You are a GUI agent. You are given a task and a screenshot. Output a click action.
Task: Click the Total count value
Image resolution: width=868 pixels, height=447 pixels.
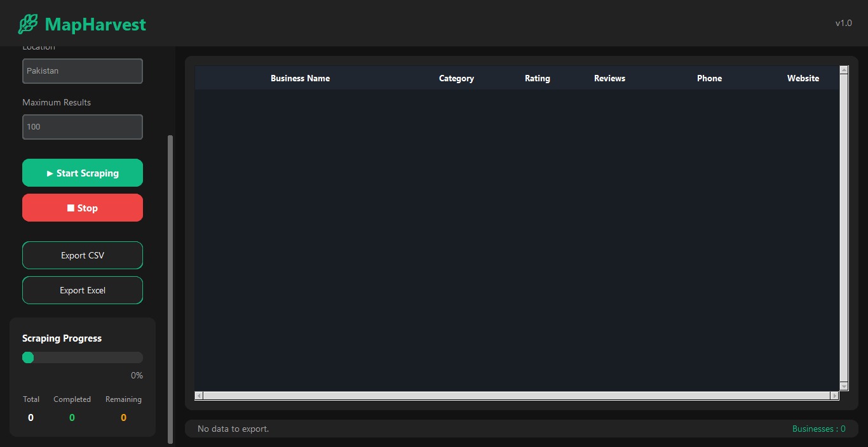pyautogui.click(x=31, y=417)
